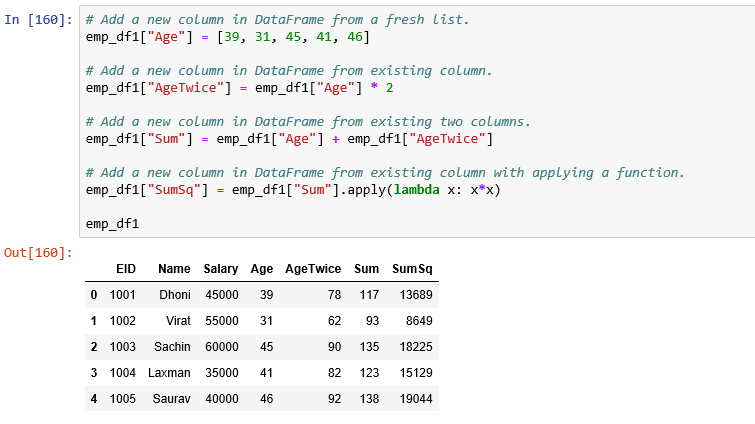The image size is (755, 424).
Task: Select the Name column header
Action: click(173, 269)
